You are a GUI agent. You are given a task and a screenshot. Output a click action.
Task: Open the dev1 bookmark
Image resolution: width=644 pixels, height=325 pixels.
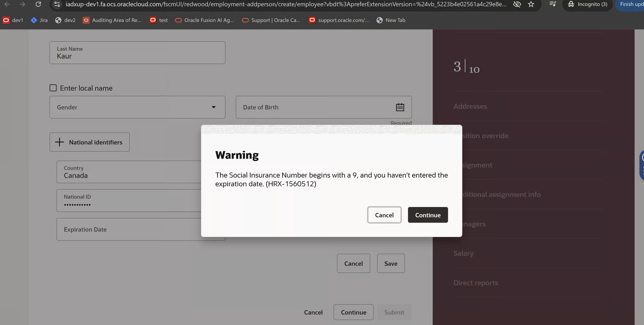[x=13, y=20]
